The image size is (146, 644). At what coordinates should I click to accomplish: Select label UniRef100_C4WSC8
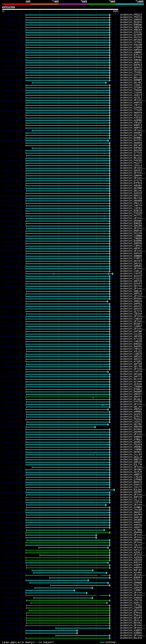tap(131, 319)
